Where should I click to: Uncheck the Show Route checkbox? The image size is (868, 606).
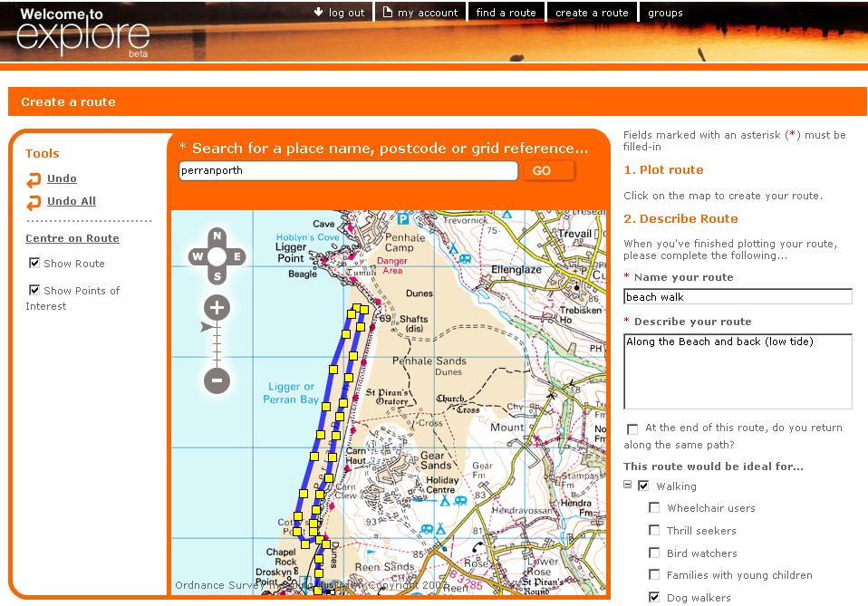click(34, 263)
